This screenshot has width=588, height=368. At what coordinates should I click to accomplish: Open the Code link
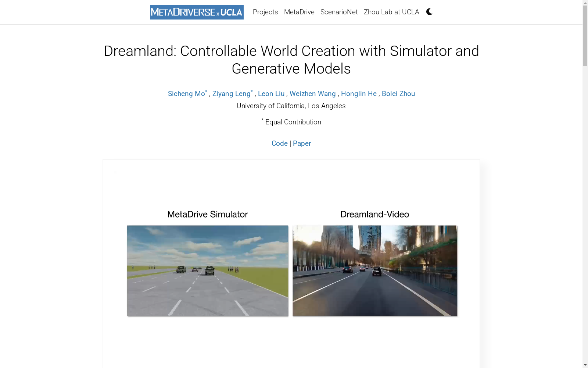pyautogui.click(x=280, y=143)
